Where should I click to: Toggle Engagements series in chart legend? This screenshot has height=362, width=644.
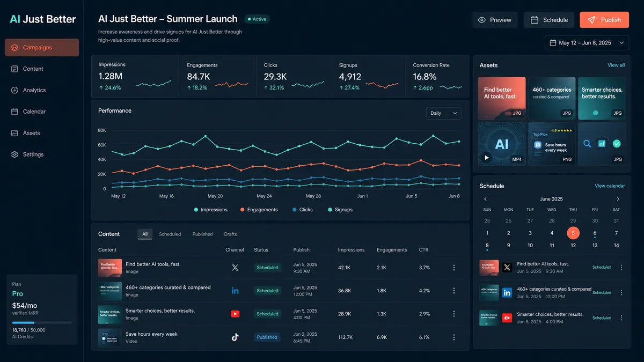(259, 210)
